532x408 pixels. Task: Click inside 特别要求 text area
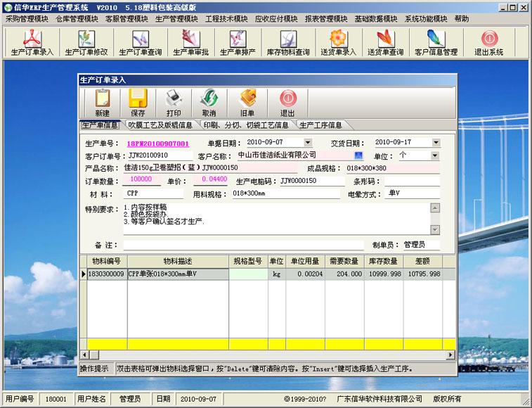tap(276, 219)
